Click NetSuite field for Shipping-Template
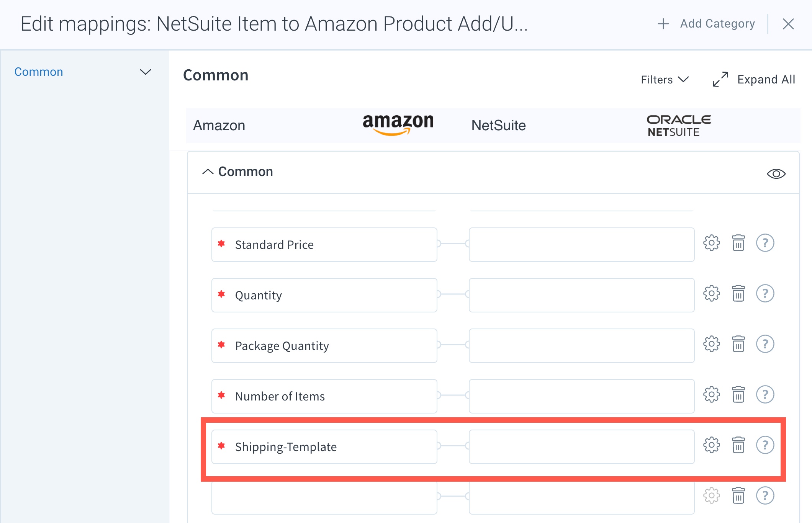Image resolution: width=812 pixels, height=523 pixels. pyautogui.click(x=581, y=447)
